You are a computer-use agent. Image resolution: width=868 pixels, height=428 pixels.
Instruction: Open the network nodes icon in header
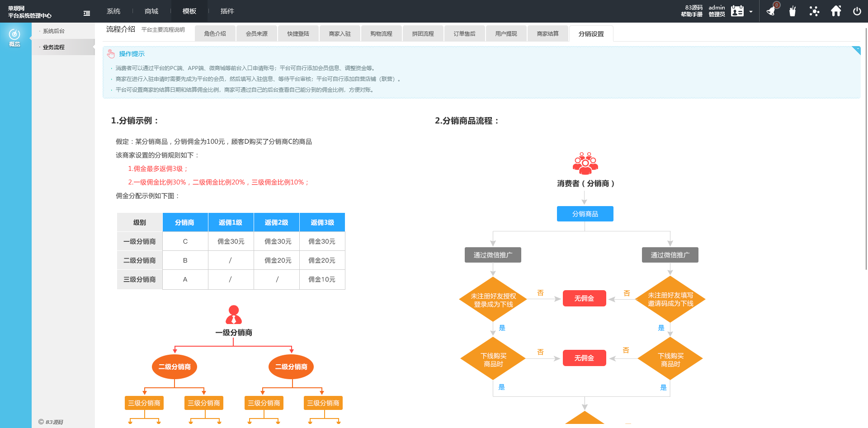coord(814,11)
